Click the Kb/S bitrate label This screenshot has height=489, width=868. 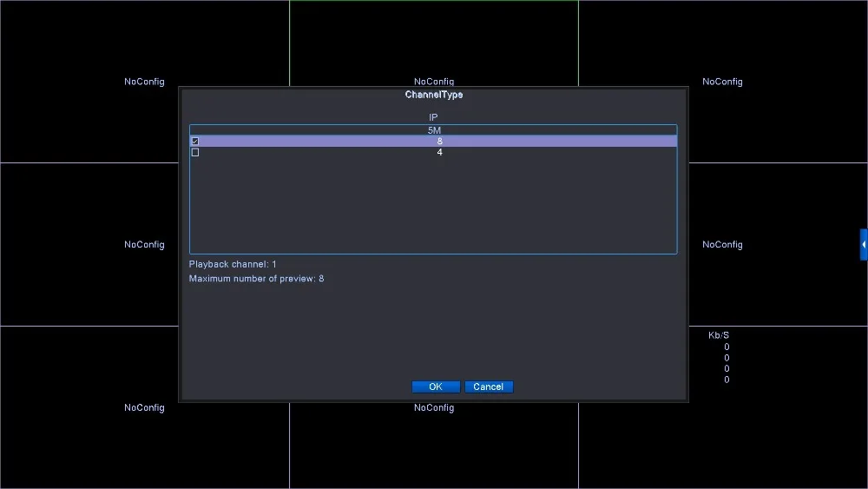[x=719, y=335]
